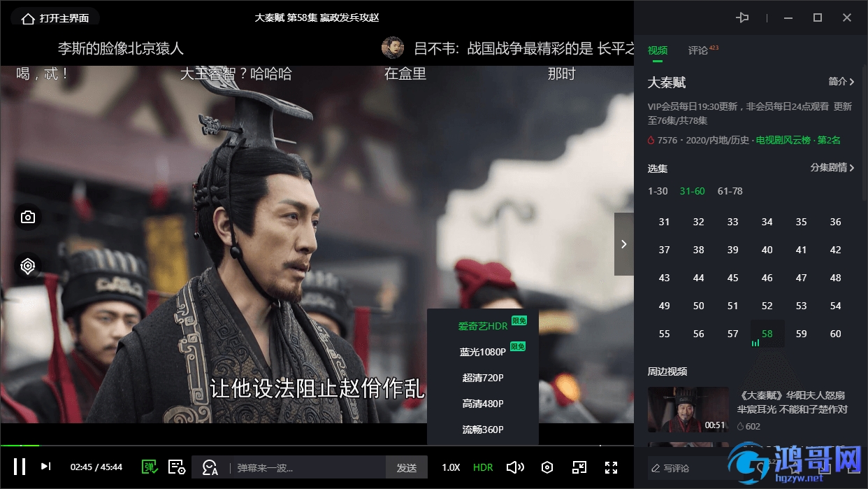Viewport: 868px width, 489px height.
Task: Mute the volume speaker icon
Action: pyautogui.click(x=515, y=467)
